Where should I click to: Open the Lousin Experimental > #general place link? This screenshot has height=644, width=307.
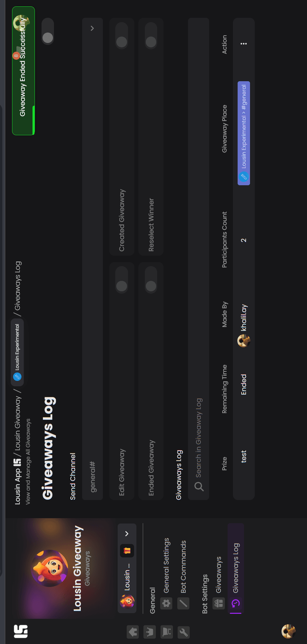click(244, 133)
